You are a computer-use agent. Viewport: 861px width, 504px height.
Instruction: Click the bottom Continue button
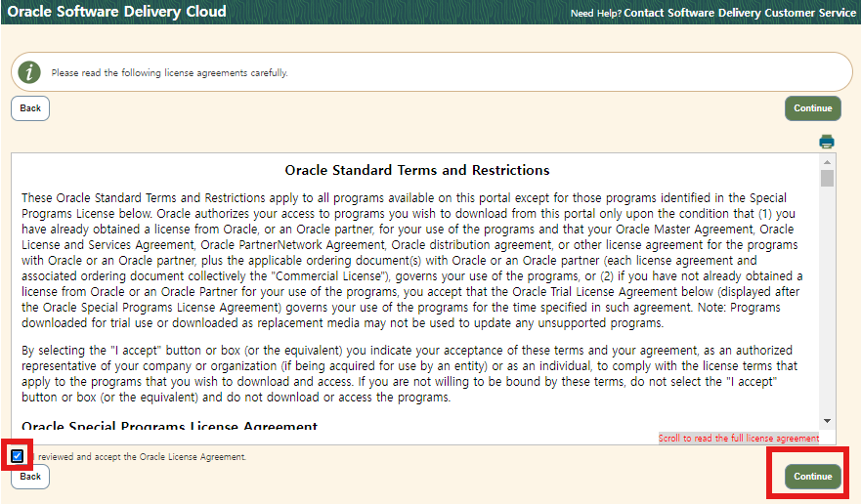point(813,477)
